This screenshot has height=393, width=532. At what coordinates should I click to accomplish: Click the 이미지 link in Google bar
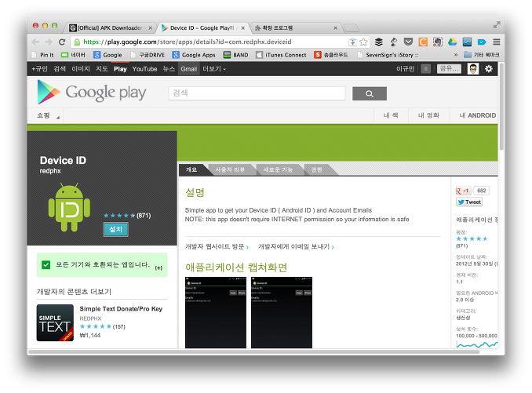pyautogui.click(x=81, y=69)
